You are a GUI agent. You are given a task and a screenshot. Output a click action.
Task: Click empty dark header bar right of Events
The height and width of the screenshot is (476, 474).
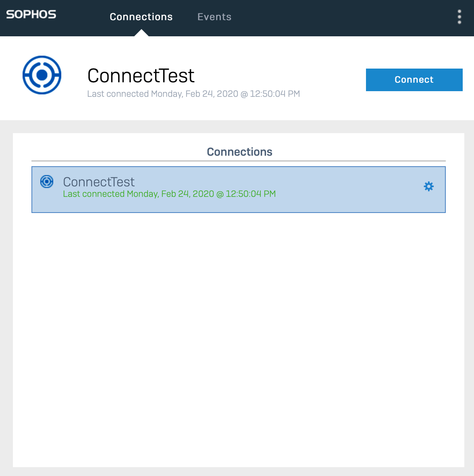[343, 18]
